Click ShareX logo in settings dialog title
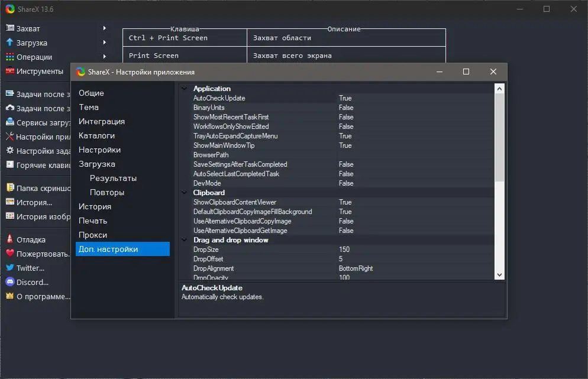Viewport: 588px width, 379px height. click(x=80, y=72)
